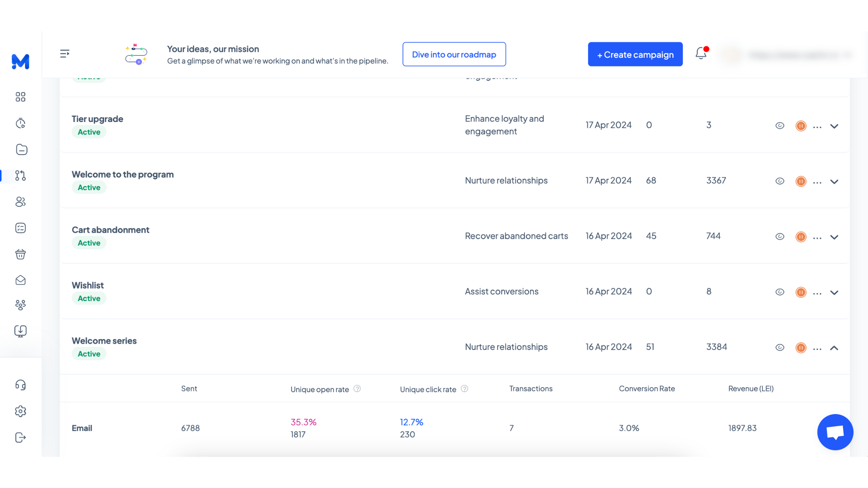
Task: Open the email envelope sidebar icon
Action: click(x=21, y=280)
